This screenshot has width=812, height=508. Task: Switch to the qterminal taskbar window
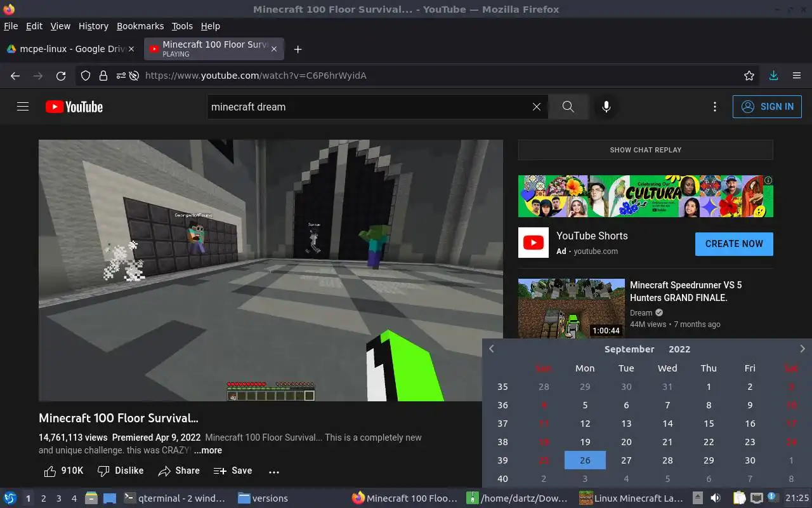[176, 498]
